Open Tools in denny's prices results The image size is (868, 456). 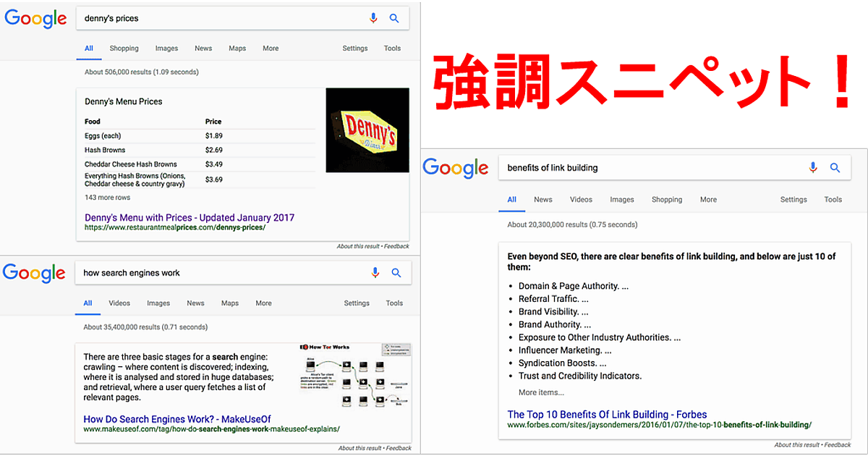pos(393,48)
